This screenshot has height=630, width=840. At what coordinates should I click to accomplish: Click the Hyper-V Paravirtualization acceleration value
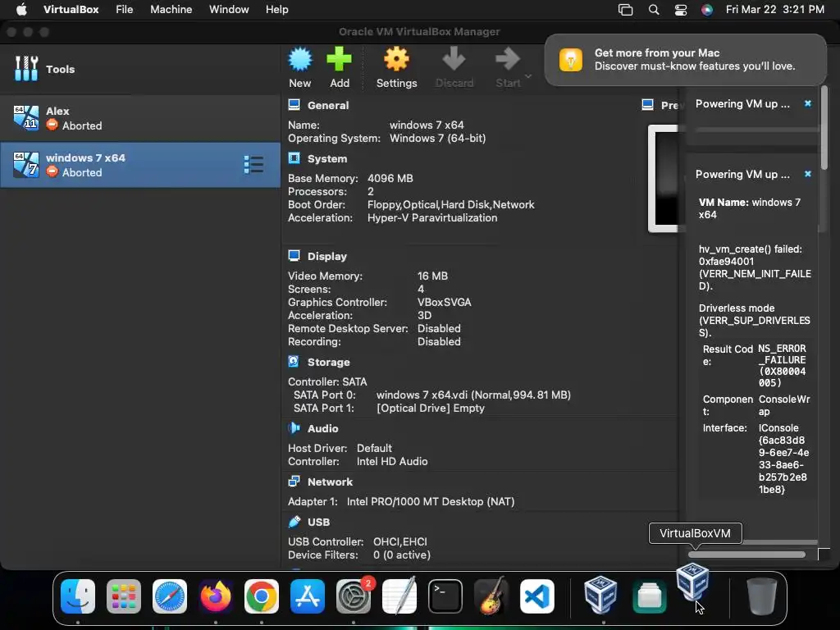pyautogui.click(x=432, y=218)
